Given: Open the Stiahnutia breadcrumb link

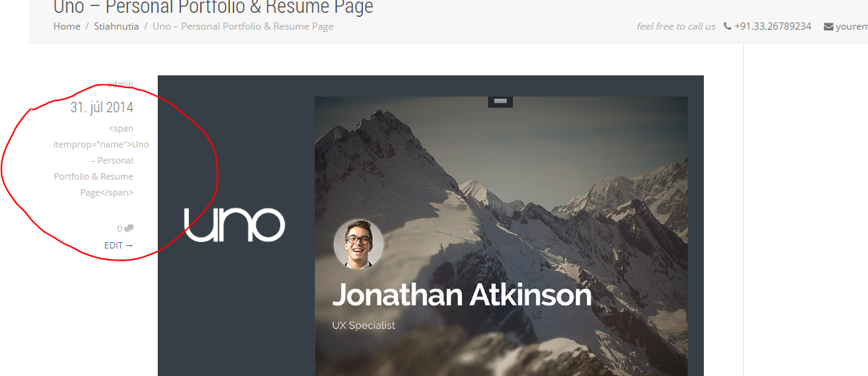Looking at the screenshot, I should pos(116,26).
